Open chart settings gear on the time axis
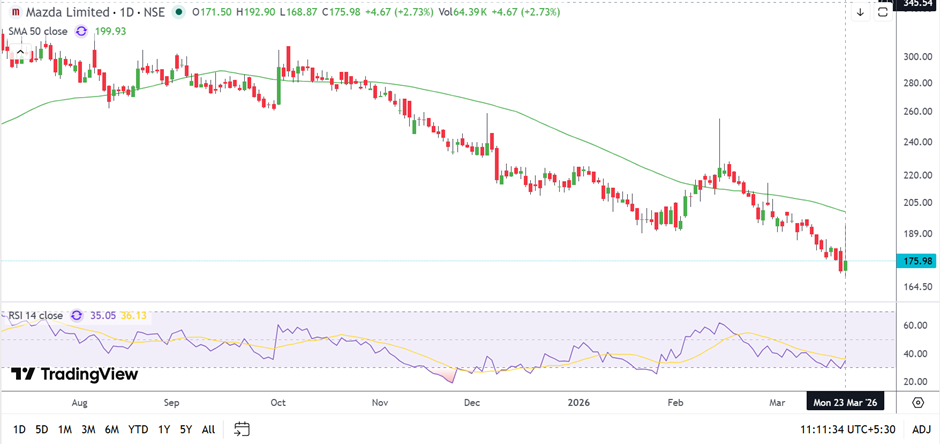Viewport: 940px width, 444px height. 918,402
